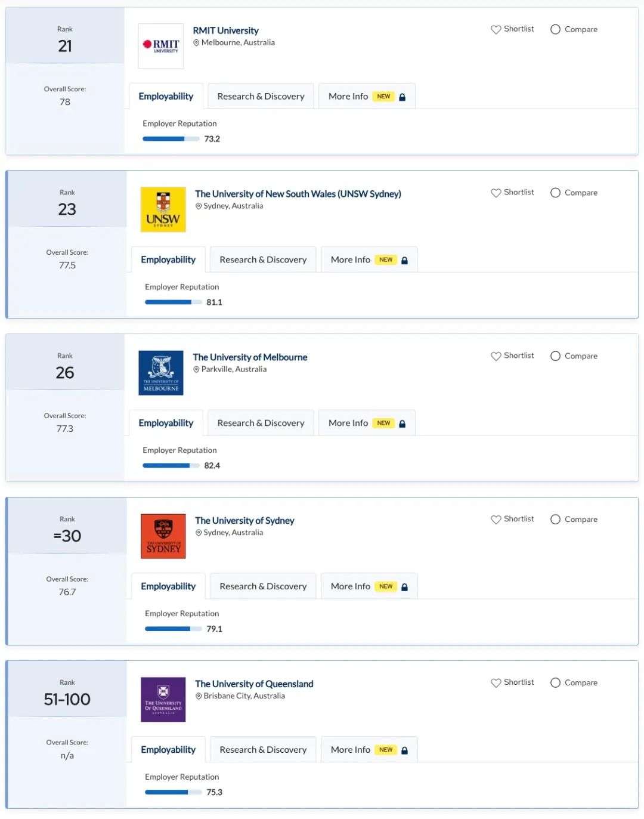Click the heart Shortlist icon for University of Queensland
This screenshot has width=644, height=819.
point(496,683)
